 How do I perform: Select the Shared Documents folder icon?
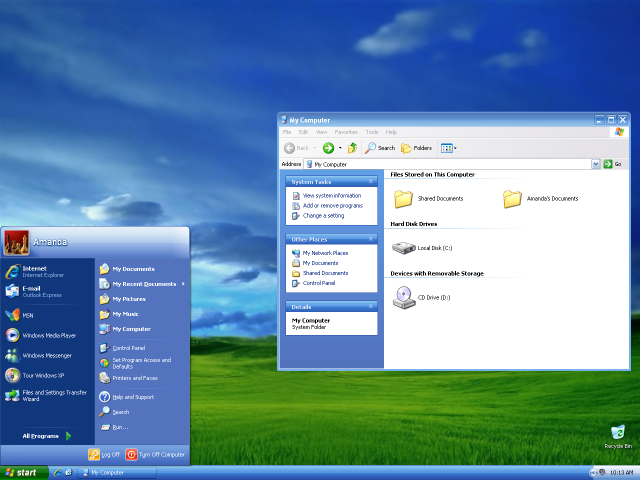pyautogui.click(x=403, y=199)
